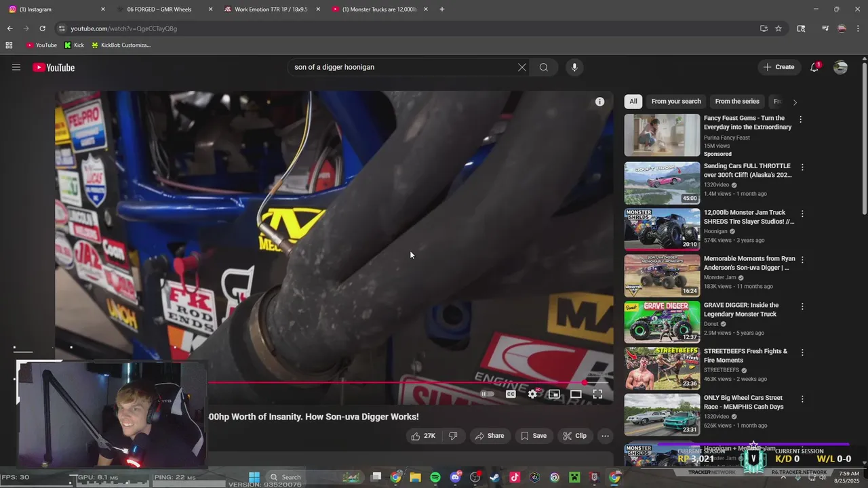The height and width of the screenshot is (488, 868).
Task: Share the video
Action: (489, 436)
